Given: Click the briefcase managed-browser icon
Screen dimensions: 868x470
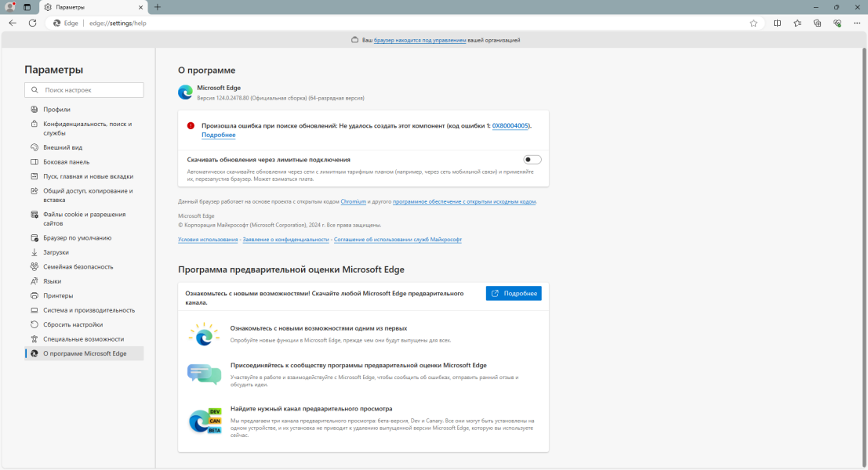Looking at the screenshot, I should pos(355,40).
